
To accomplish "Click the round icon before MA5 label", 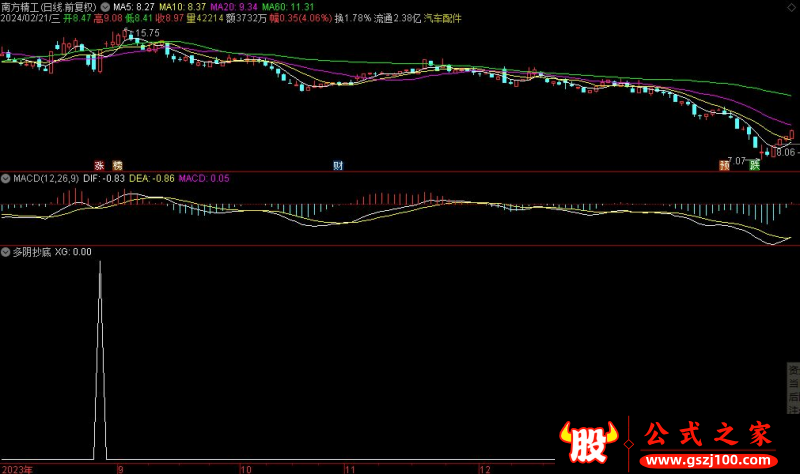I will click(107, 6).
